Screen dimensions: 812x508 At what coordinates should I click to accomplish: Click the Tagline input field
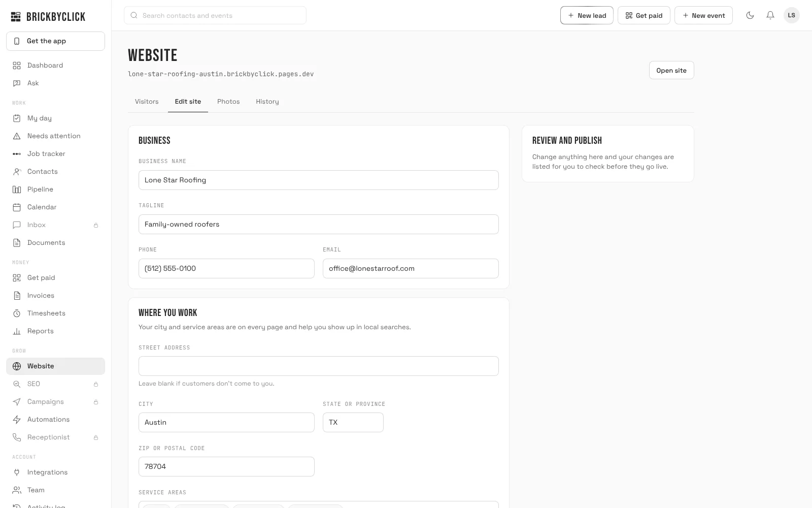pyautogui.click(x=319, y=224)
